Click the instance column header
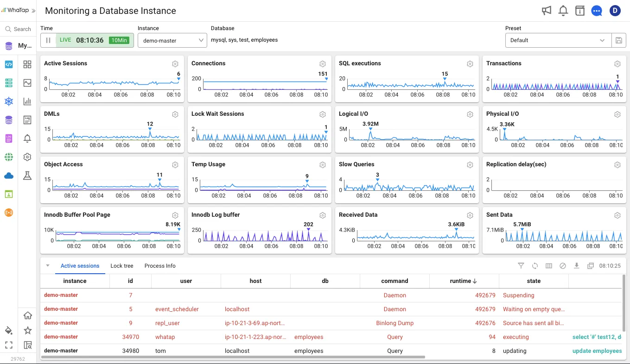 [75, 281]
